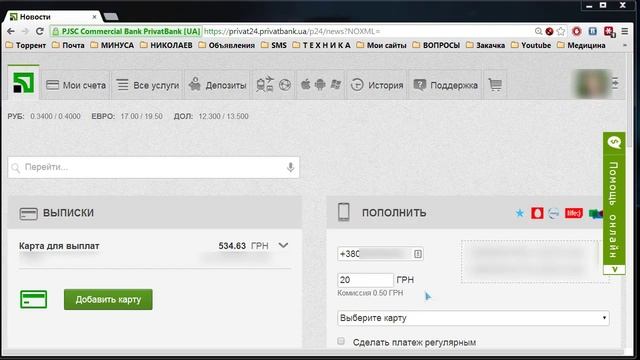Select the blue star Kyivstar operator icon
This screenshot has height=360, width=640.
tap(520, 213)
